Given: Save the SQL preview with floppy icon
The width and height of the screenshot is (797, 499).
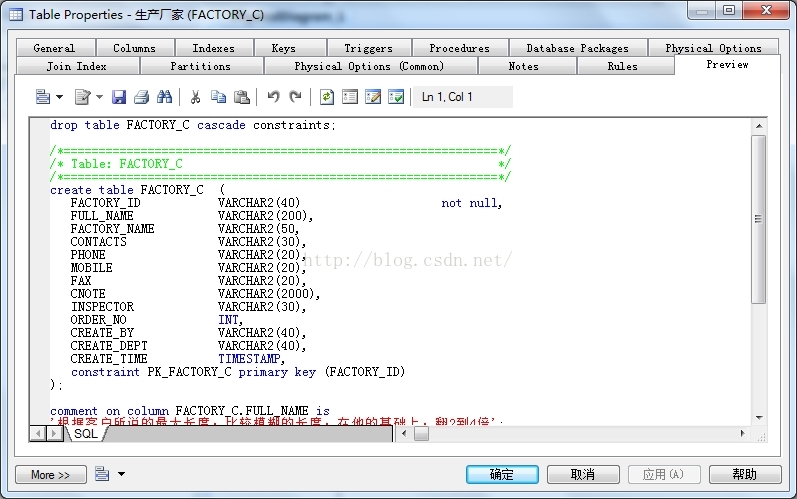Looking at the screenshot, I should coord(118,97).
